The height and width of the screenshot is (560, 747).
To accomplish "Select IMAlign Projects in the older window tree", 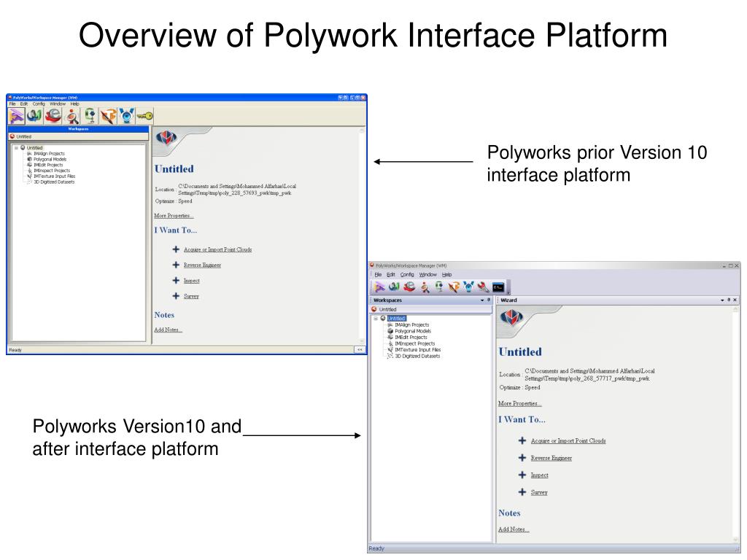I will [49, 154].
